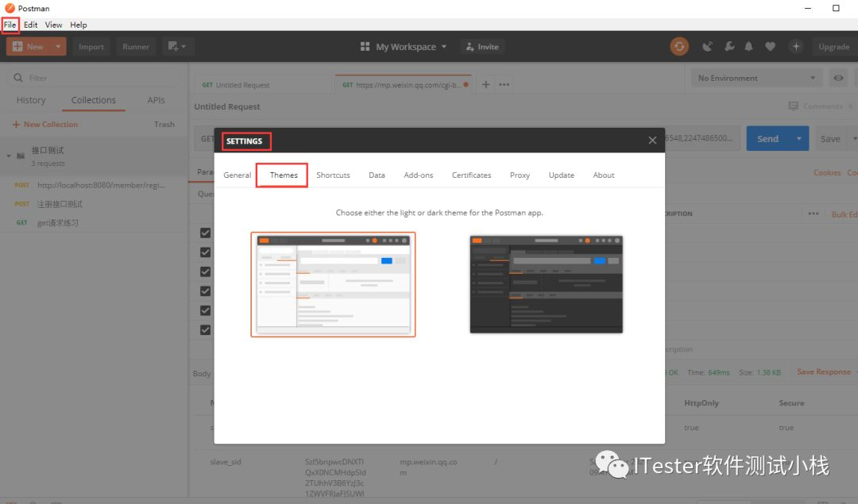Image resolution: width=858 pixels, height=504 pixels.
Task: Switch to the General settings tab
Action: click(237, 175)
